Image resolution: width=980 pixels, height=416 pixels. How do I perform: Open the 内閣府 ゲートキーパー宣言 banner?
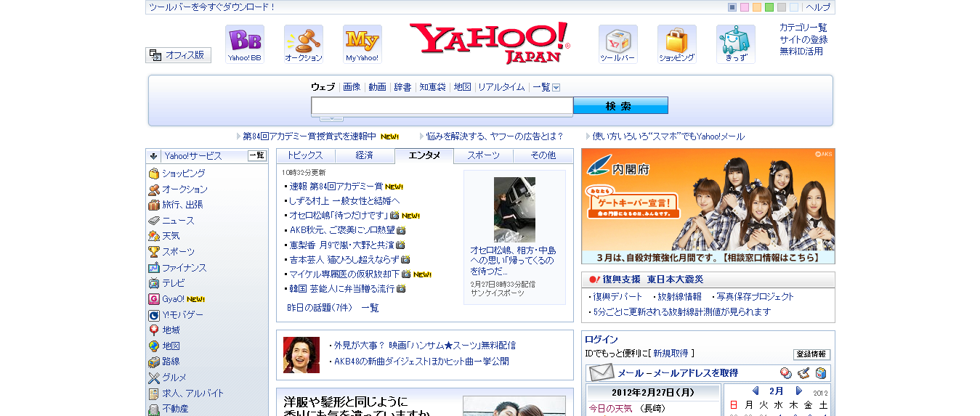(708, 206)
